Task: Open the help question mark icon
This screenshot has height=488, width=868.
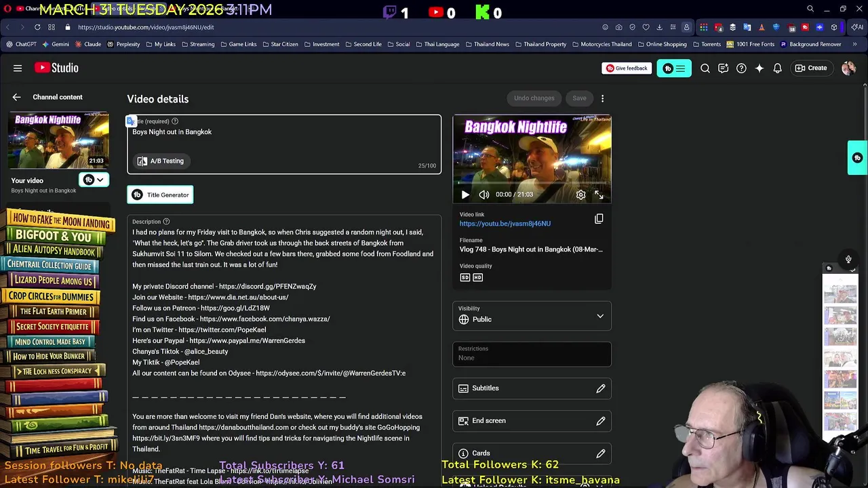Action: tap(741, 68)
